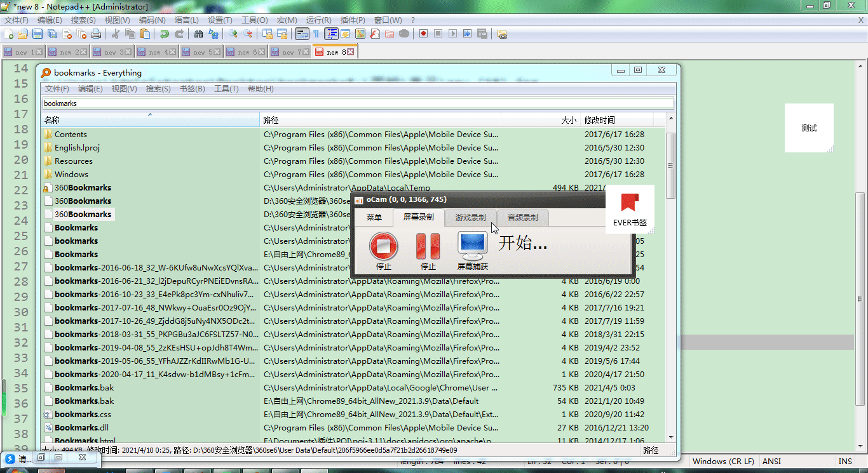Close the new 3 tab

(x=128, y=52)
